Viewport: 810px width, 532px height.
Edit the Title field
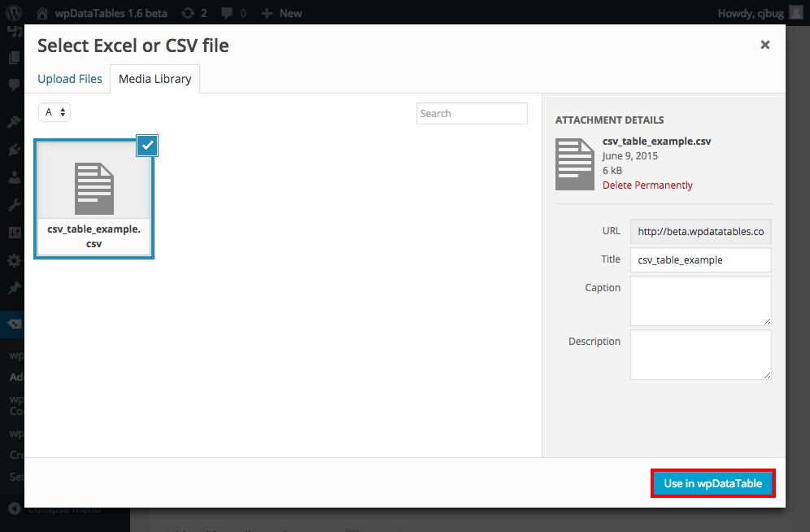pos(700,259)
